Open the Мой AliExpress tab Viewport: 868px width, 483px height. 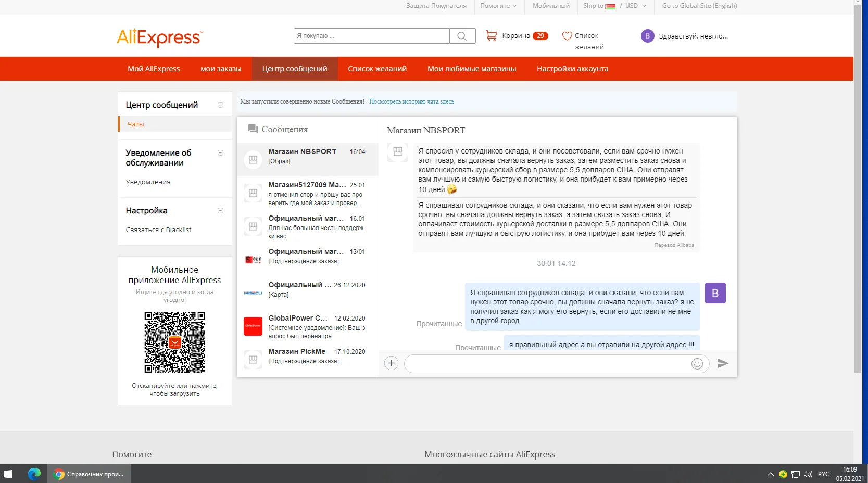point(154,69)
